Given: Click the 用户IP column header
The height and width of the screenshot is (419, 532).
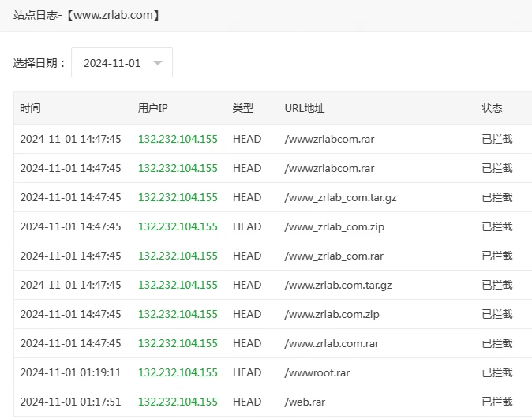Looking at the screenshot, I should pyautogui.click(x=152, y=108).
